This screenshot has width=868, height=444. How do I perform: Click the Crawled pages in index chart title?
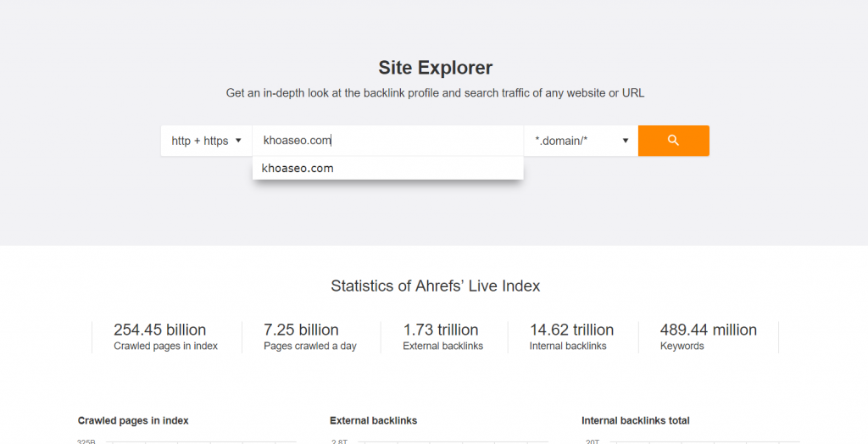133,421
